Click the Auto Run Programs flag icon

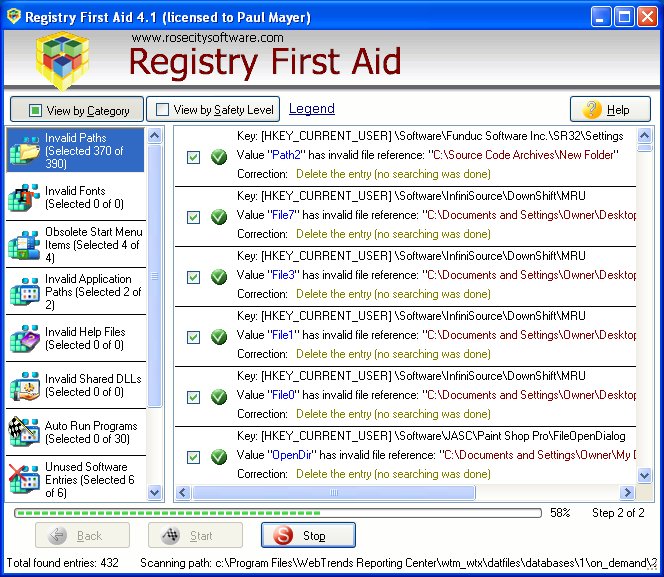click(24, 432)
